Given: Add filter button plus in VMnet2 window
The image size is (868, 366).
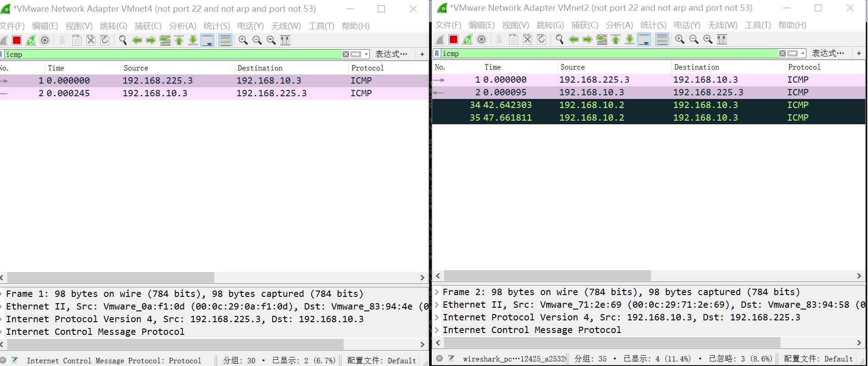Looking at the screenshot, I should [x=859, y=53].
